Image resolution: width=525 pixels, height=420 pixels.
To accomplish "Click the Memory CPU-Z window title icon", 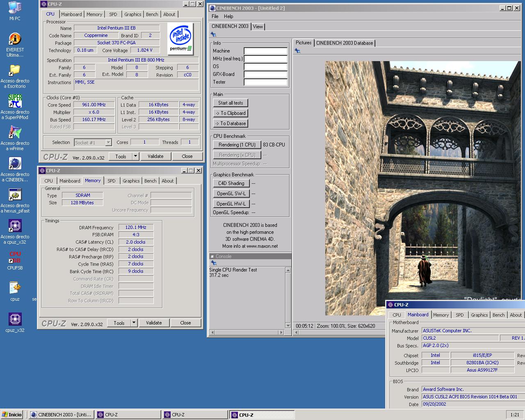I will 42,171.
